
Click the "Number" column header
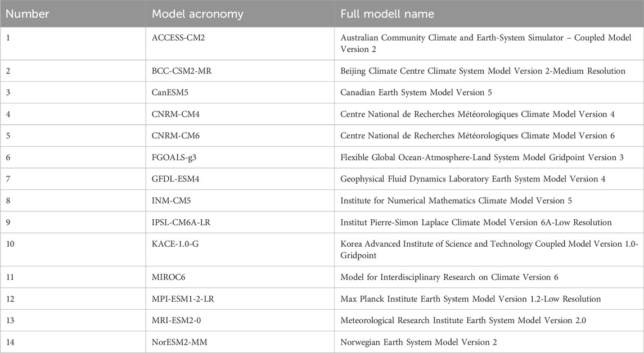point(27,14)
